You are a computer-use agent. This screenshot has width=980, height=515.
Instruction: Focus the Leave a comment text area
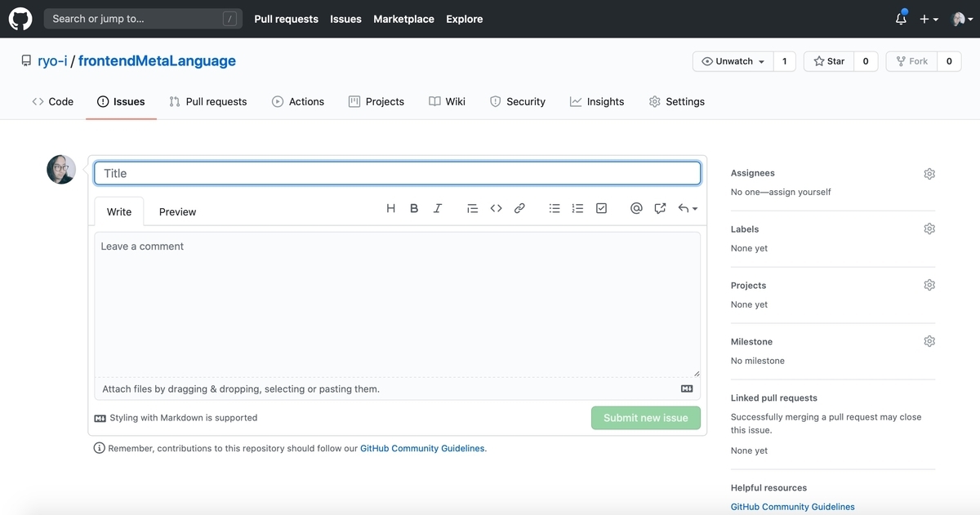pyautogui.click(x=398, y=304)
